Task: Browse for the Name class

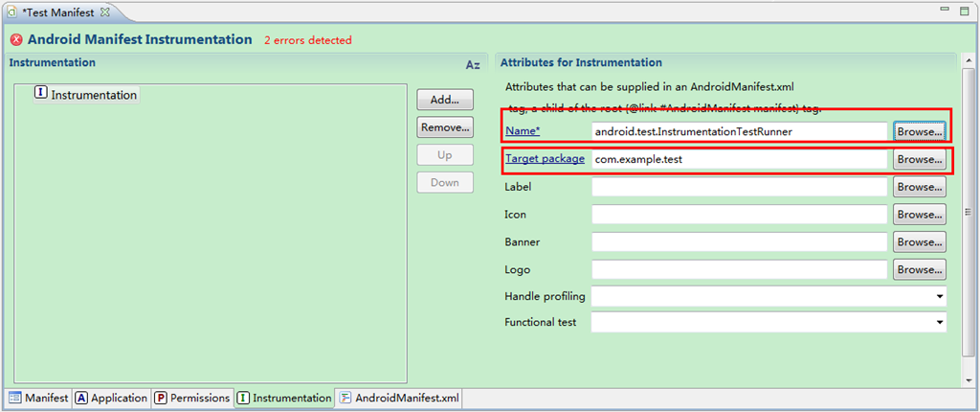Action: pyautogui.click(x=920, y=131)
